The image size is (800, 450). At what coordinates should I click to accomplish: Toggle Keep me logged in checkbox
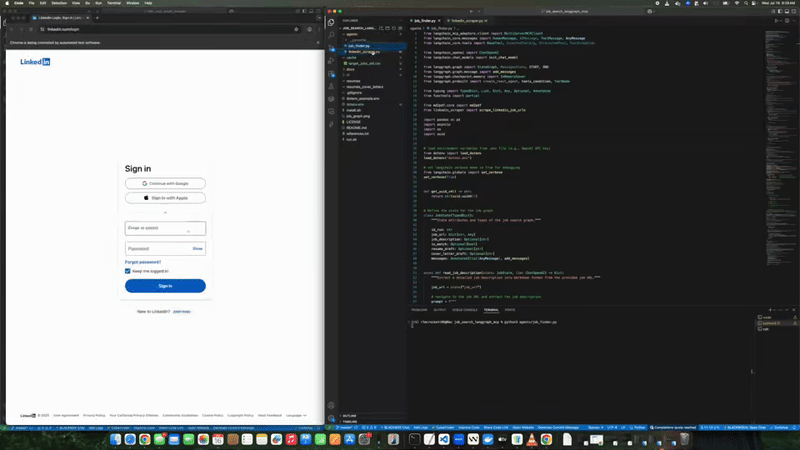[x=128, y=271]
